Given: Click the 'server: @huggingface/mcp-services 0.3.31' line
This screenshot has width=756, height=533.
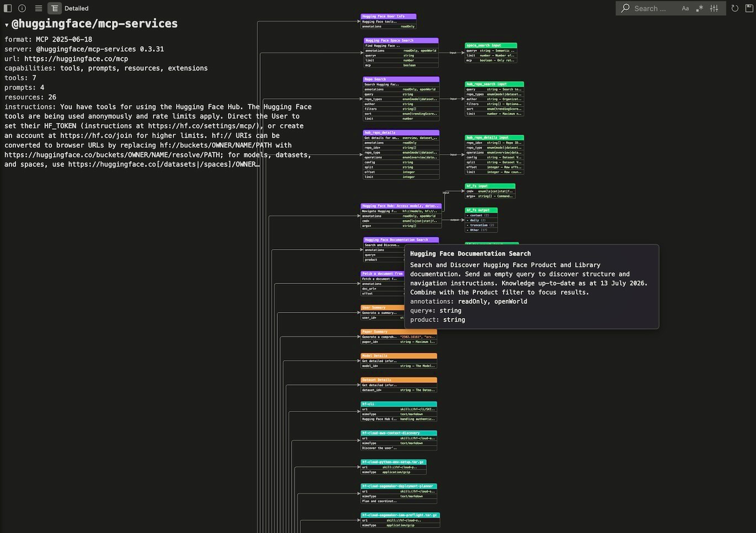Looking at the screenshot, I should [84, 49].
